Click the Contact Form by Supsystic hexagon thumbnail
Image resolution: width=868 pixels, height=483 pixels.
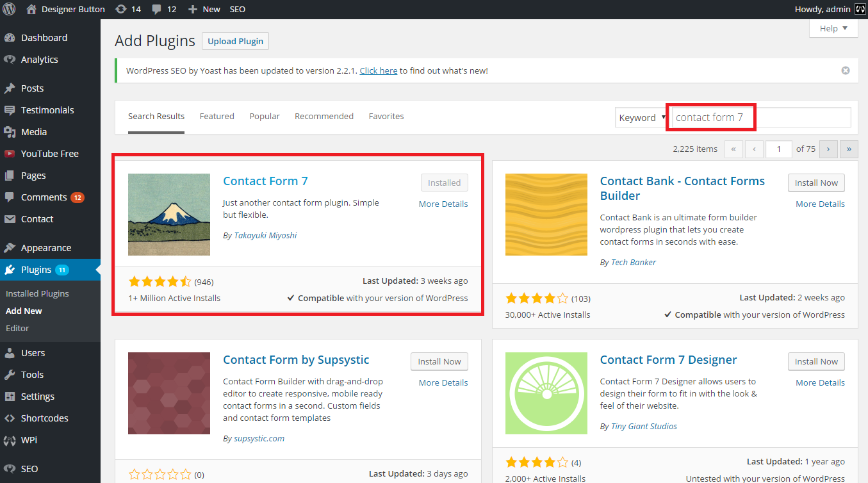tap(169, 393)
